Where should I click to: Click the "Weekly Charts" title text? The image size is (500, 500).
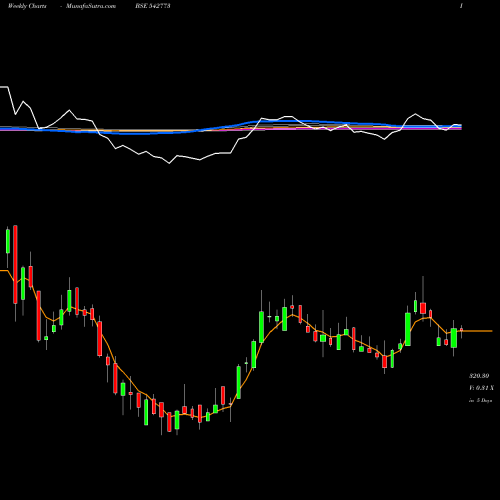(27, 6)
